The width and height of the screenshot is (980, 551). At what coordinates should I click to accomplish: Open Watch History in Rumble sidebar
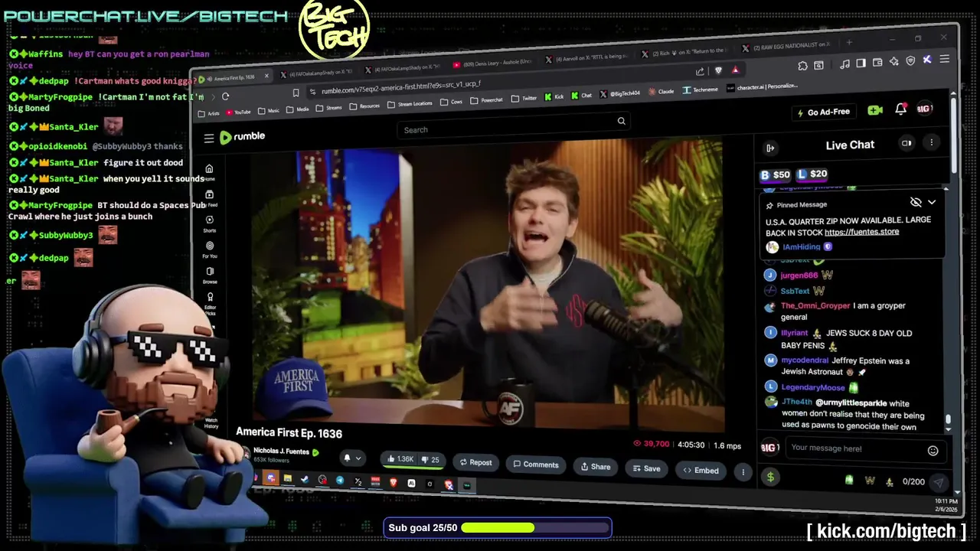(x=211, y=422)
